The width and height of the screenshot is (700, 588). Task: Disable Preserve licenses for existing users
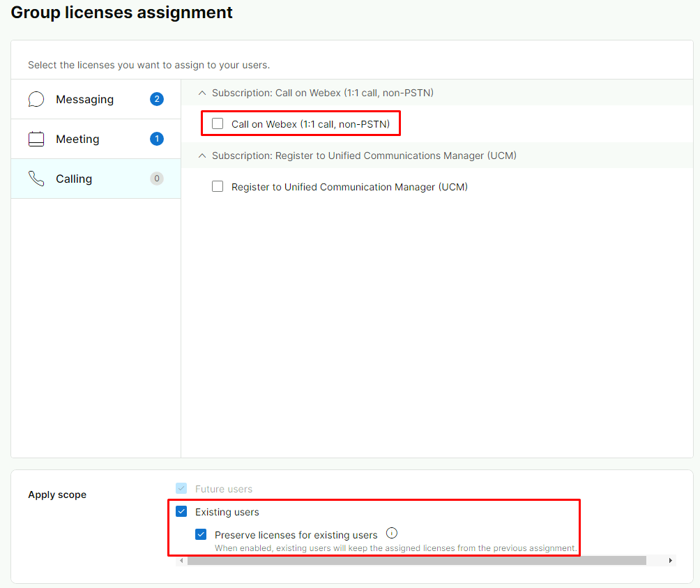(x=201, y=535)
